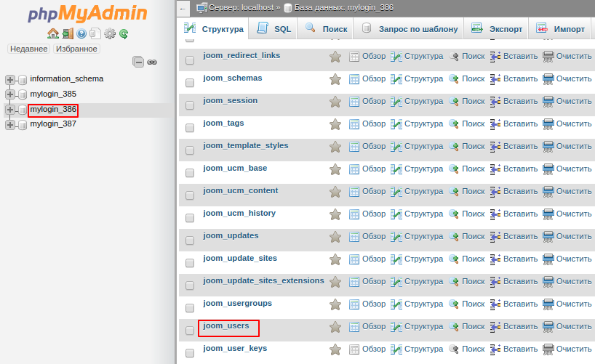Switch to the SQL tab

(x=273, y=29)
